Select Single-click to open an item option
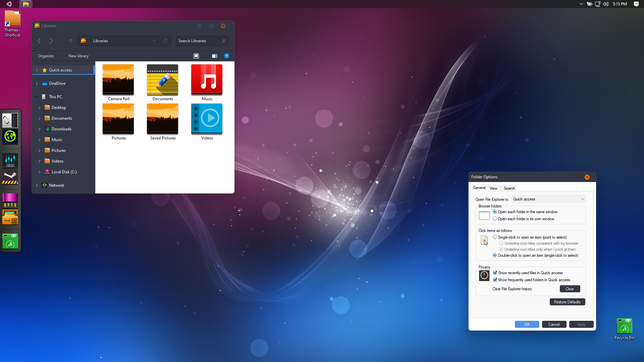 [x=495, y=237]
